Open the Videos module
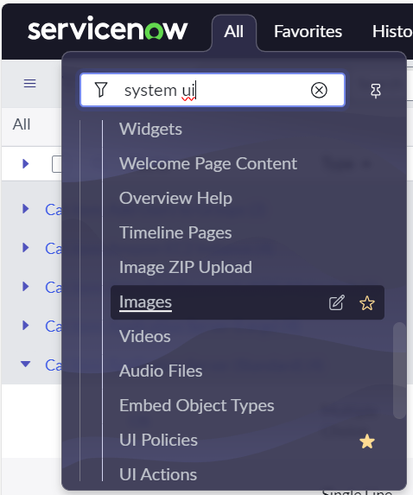Screen dimensions: 413x495 click(145, 336)
